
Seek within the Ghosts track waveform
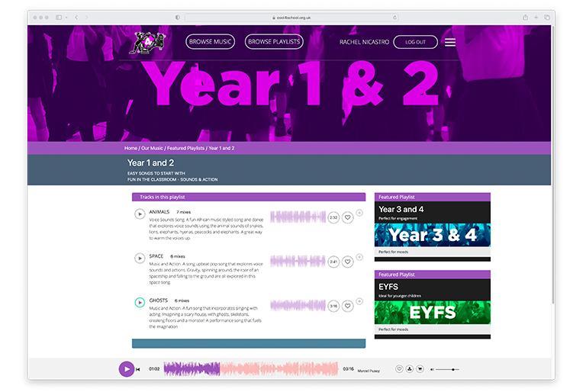[298, 305]
